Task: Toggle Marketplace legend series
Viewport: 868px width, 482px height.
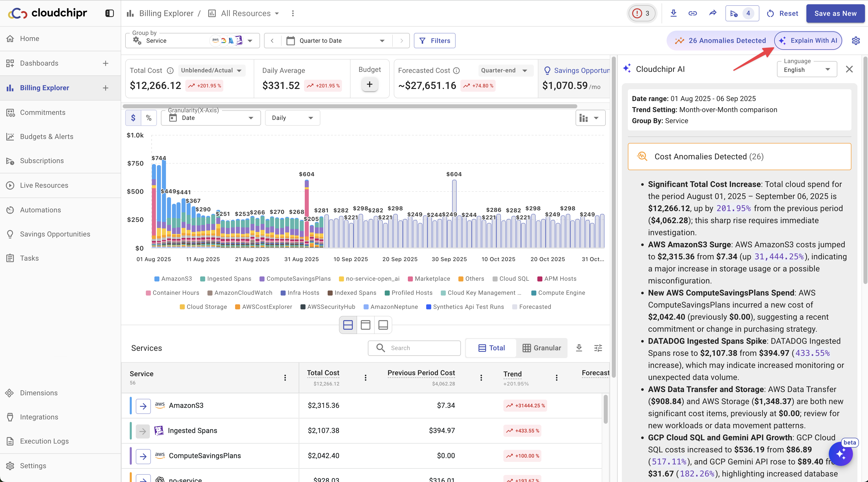Action: (429, 278)
